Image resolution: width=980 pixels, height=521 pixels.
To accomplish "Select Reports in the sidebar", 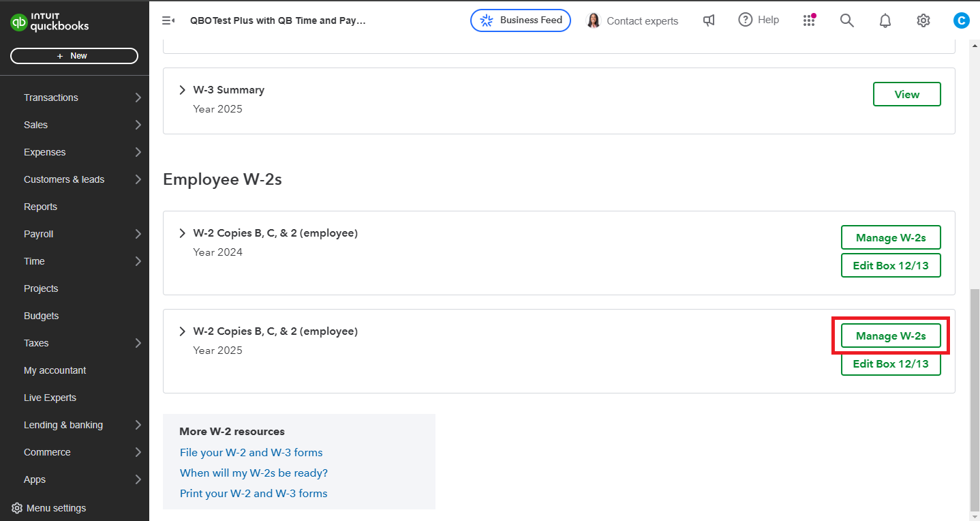I will (x=40, y=206).
